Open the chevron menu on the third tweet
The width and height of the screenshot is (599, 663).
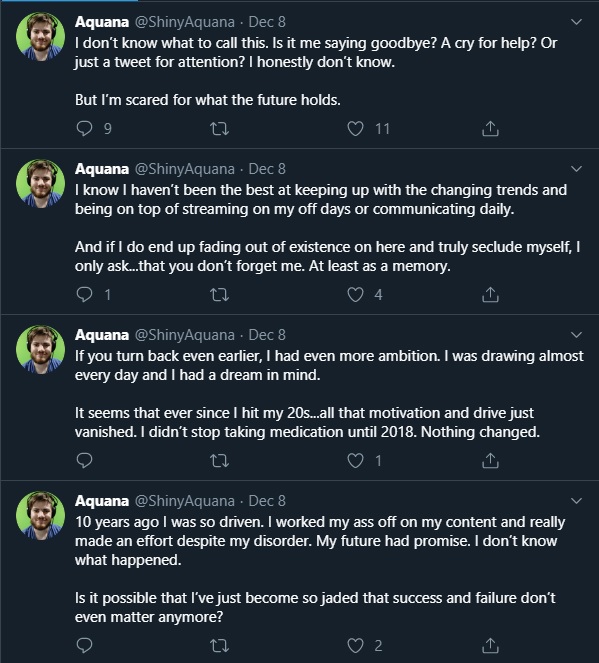pyautogui.click(x=577, y=335)
